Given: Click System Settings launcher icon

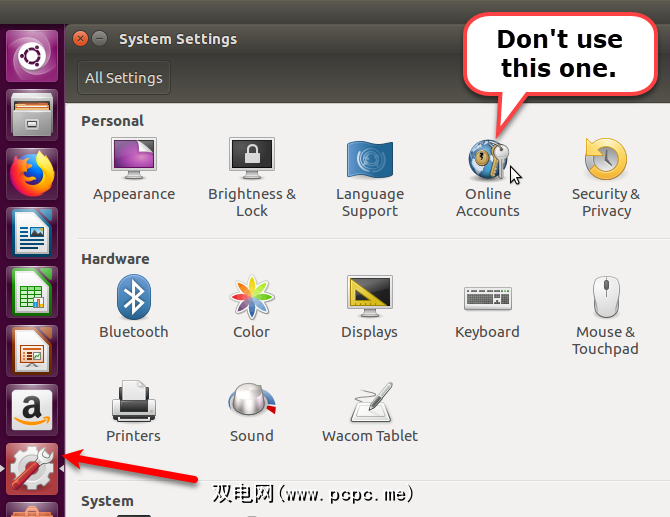Looking at the screenshot, I should [32, 469].
